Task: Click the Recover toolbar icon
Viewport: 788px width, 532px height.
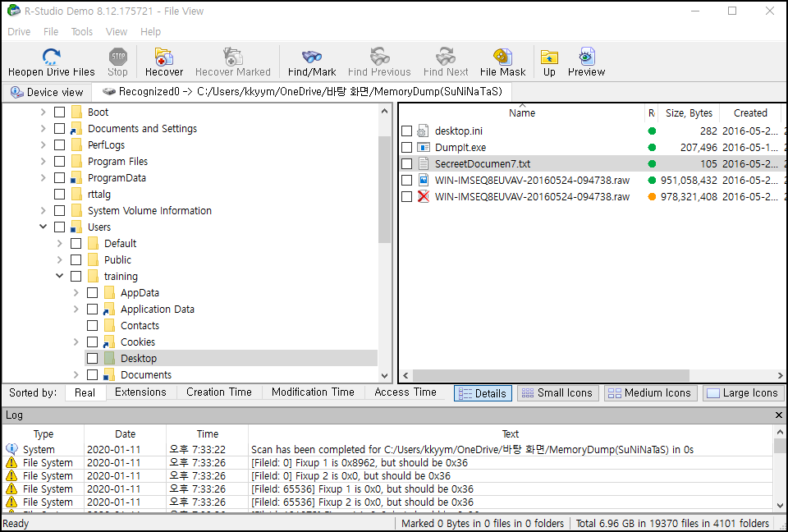Action: pyautogui.click(x=164, y=57)
